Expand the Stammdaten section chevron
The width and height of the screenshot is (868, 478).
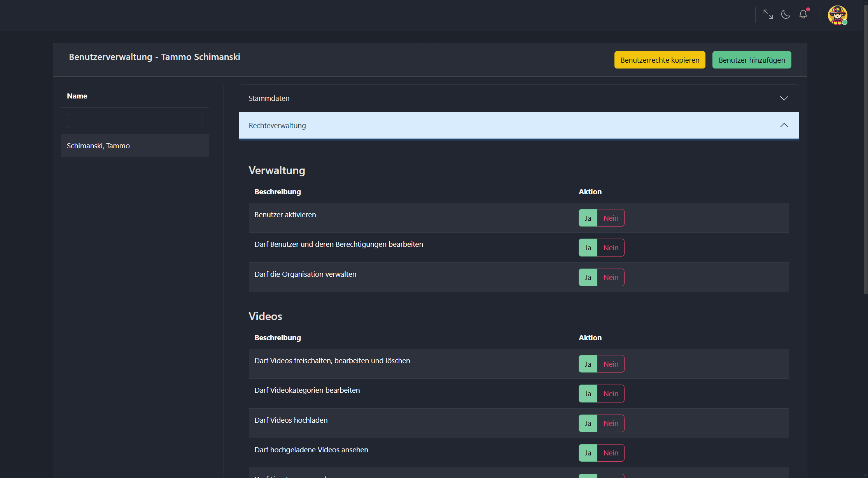tap(784, 98)
